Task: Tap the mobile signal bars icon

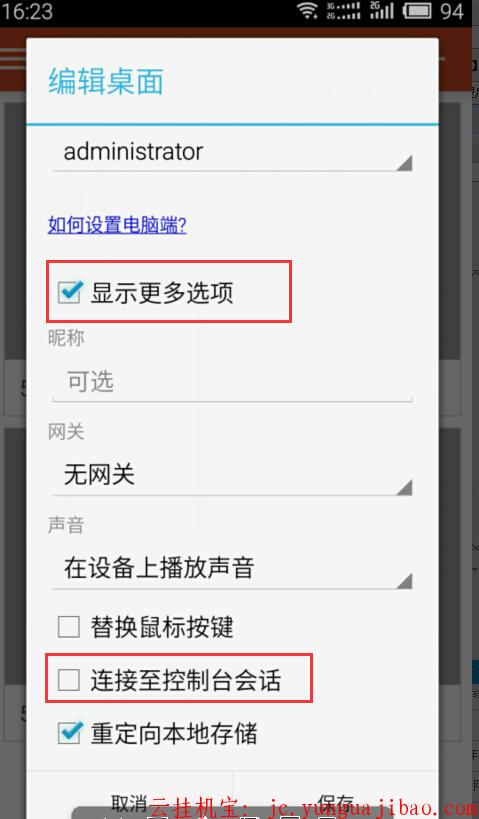Action: pyautogui.click(x=381, y=10)
